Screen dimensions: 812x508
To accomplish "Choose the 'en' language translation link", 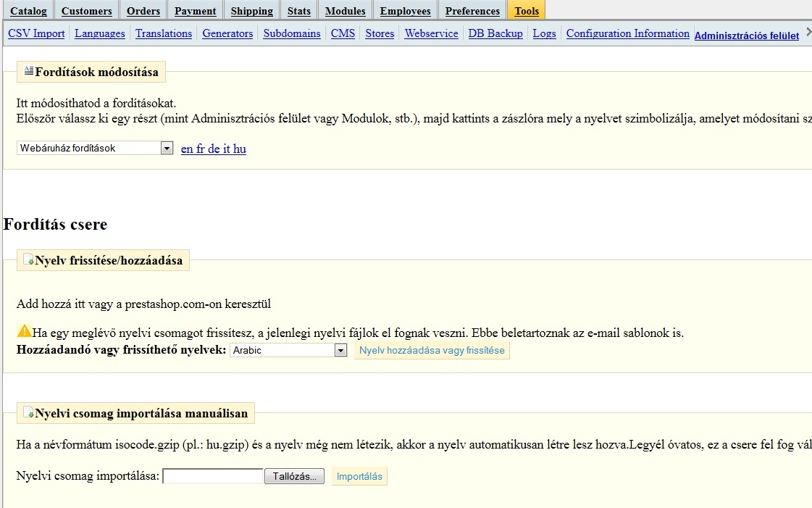I will click(186, 149).
